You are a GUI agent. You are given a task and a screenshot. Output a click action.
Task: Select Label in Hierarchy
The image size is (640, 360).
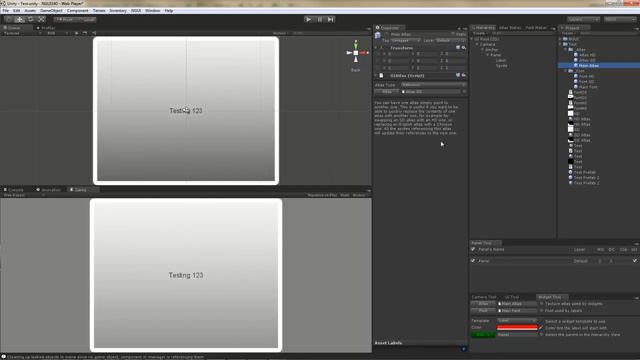(x=501, y=60)
